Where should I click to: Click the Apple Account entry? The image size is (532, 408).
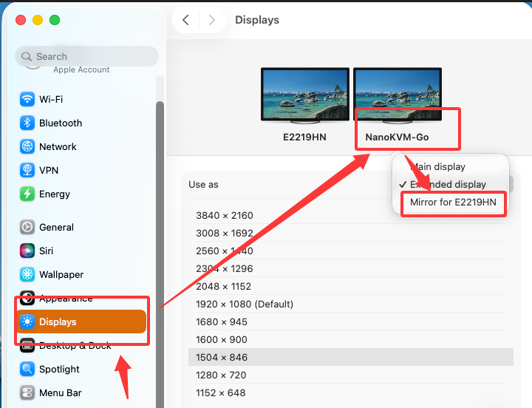coord(81,69)
